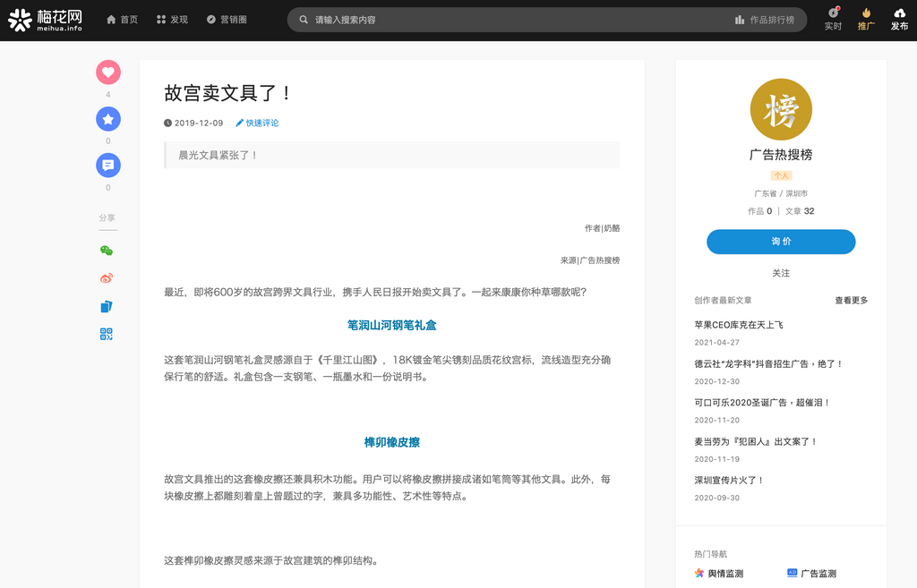
Task: Click 查看更多 for creator articles
Action: [851, 301]
